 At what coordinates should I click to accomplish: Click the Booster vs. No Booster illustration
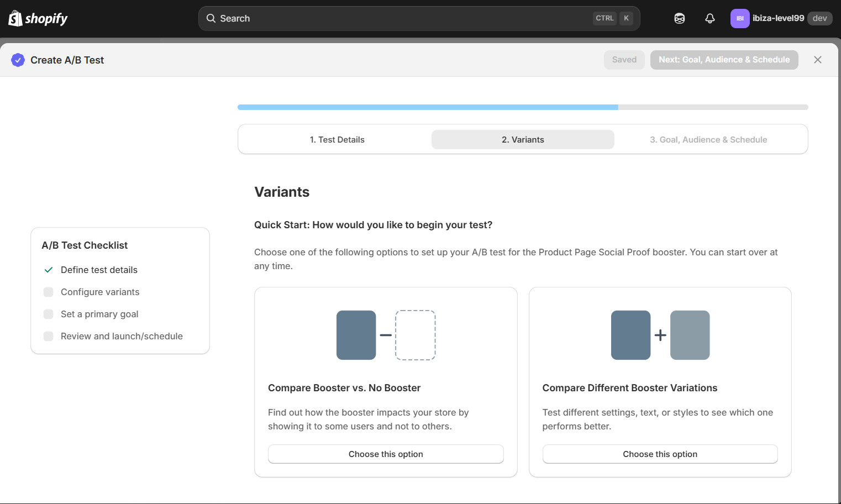[x=386, y=335]
